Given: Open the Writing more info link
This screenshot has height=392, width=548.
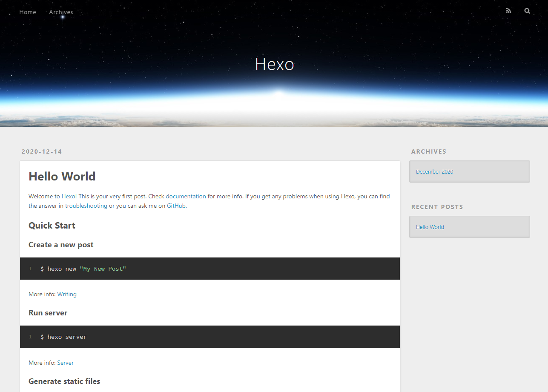Looking at the screenshot, I should coord(67,294).
